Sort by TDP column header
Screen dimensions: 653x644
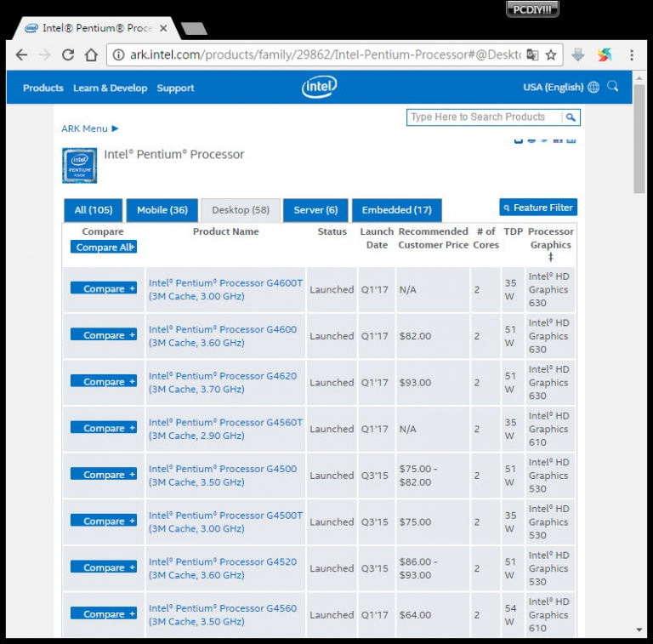[x=513, y=231]
